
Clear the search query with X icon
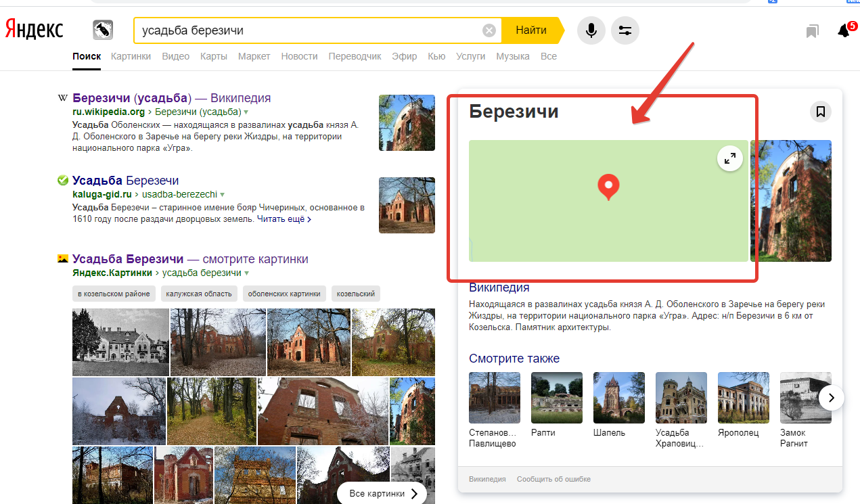489,30
